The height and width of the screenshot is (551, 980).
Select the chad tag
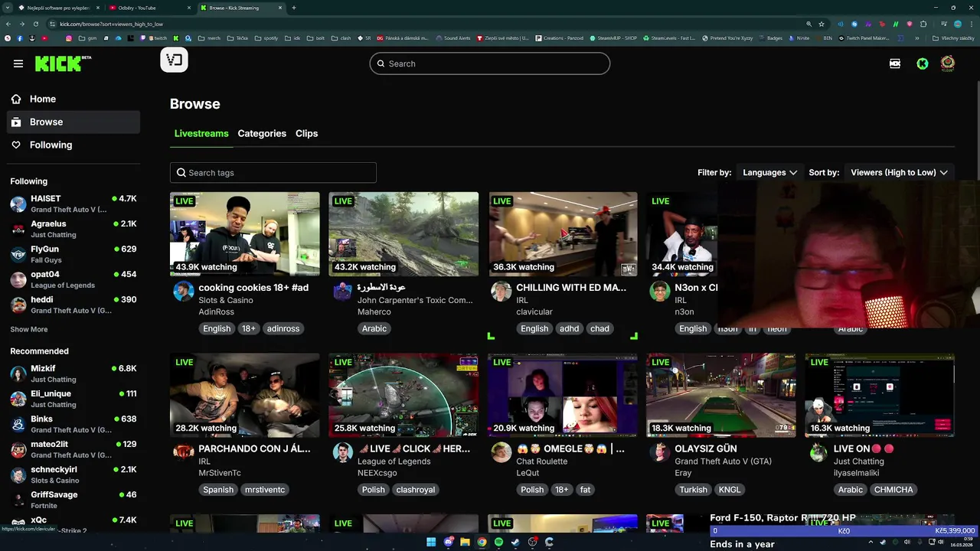pos(599,328)
